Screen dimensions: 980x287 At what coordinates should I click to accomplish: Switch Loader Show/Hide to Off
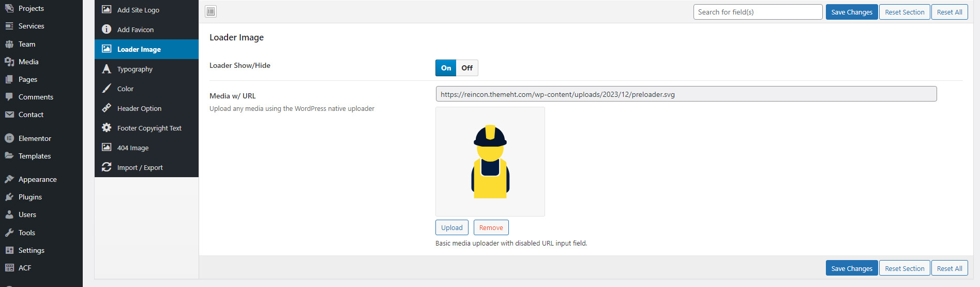[467, 68]
